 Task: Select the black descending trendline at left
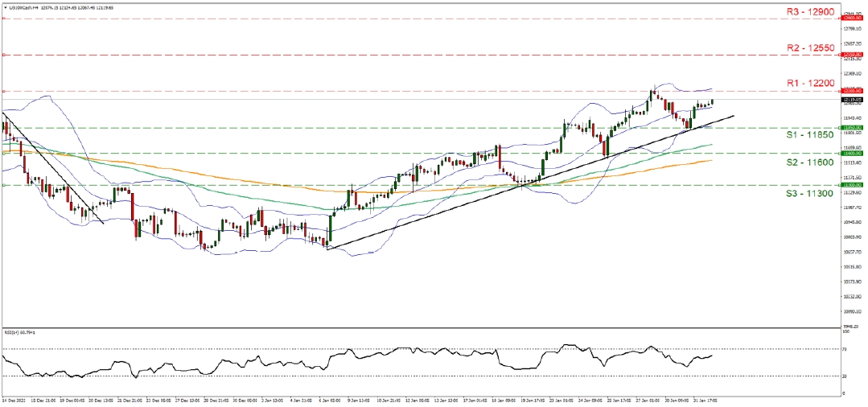click(x=52, y=167)
